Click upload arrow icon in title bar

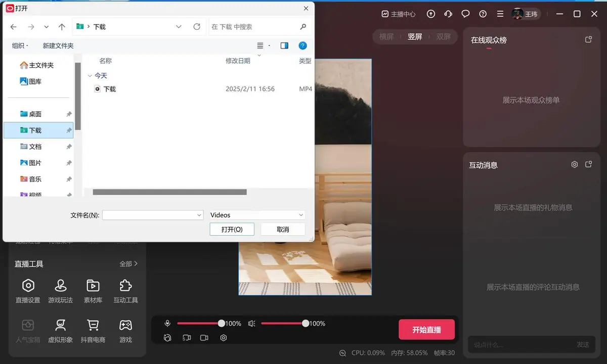coord(431,14)
